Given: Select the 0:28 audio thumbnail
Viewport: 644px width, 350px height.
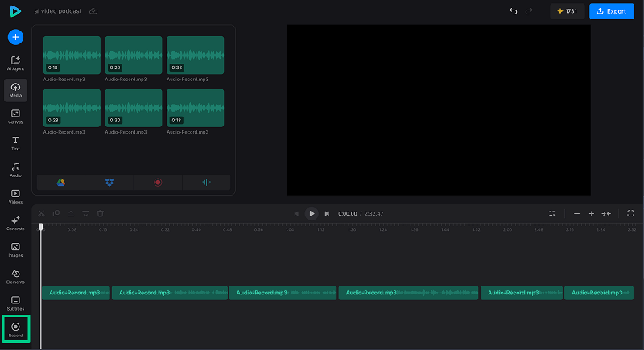Looking at the screenshot, I should click(72, 108).
